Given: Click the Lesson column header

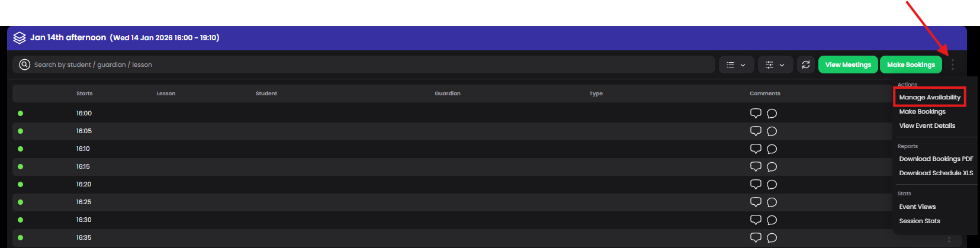Looking at the screenshot, I should 166,94.
